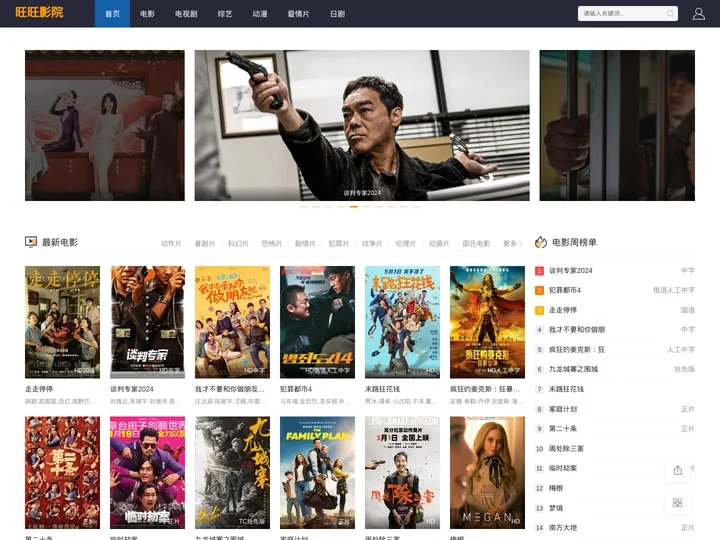
Task: Filter by 动作片 genre
Action: (x=171, y=243)
